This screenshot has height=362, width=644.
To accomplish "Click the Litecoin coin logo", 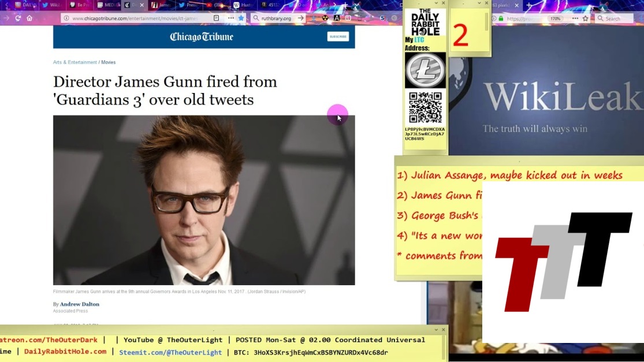I will (425, 70).
